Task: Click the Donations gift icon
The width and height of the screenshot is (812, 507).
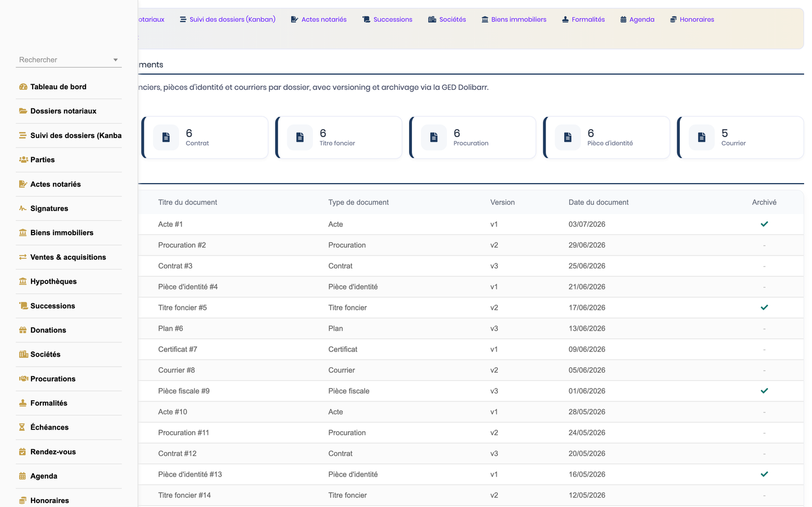Action: click(23, 330)
